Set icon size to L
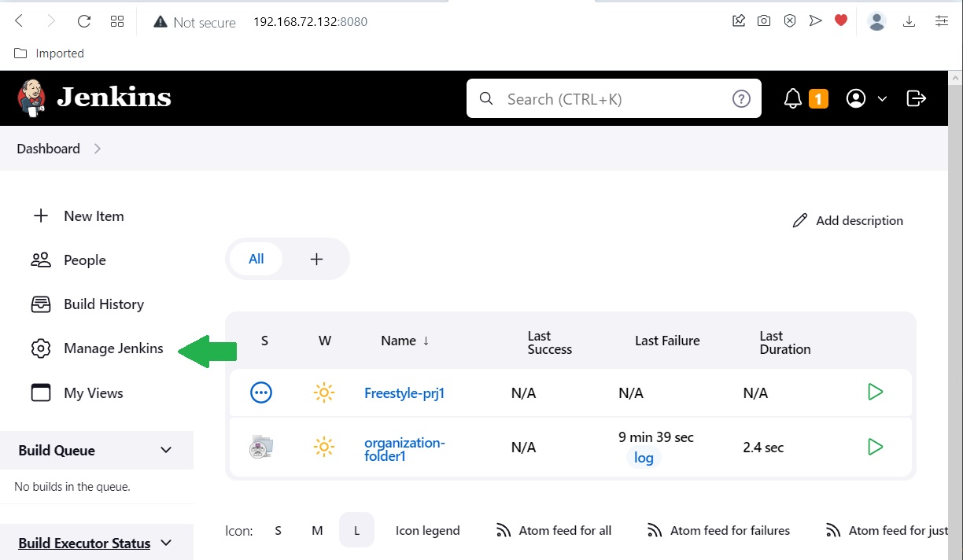The image size is (963, 560). [356, 531]
